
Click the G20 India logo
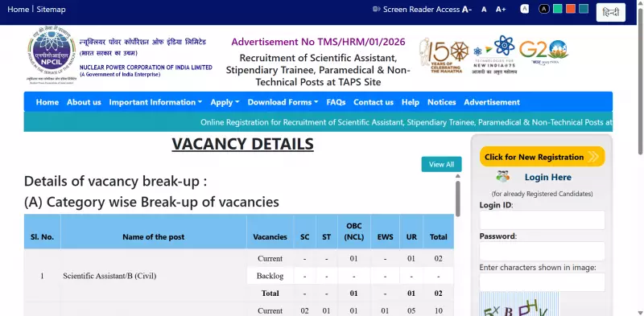[x=544, y=52]
